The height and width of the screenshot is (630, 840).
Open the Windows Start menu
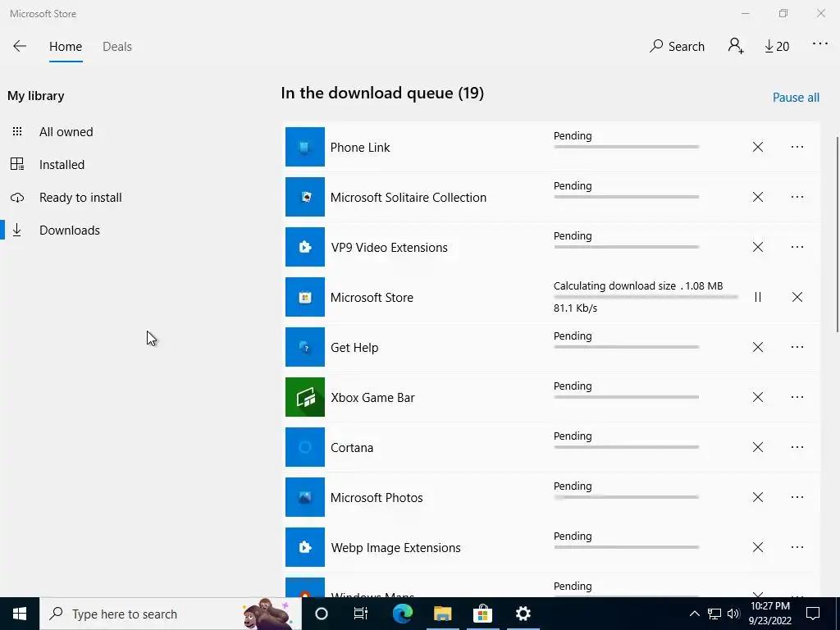(20, 614)
